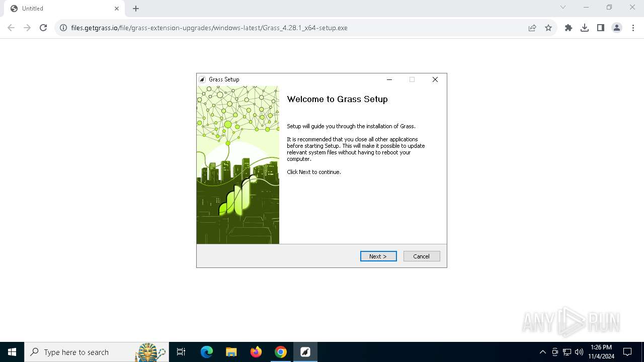
Task: Click the "Click Next to continue." text
Action: pyautogui.click(x=314, y=172)
